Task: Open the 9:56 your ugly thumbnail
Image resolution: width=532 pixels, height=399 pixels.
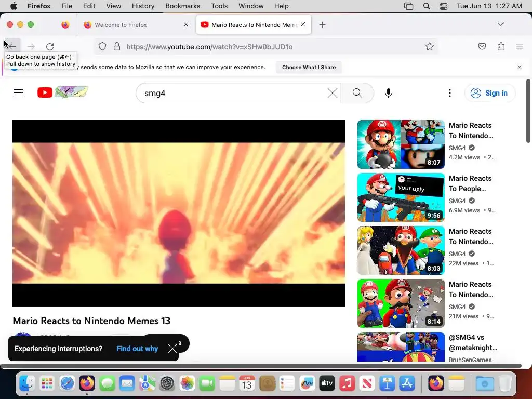Action: (401, 197)
